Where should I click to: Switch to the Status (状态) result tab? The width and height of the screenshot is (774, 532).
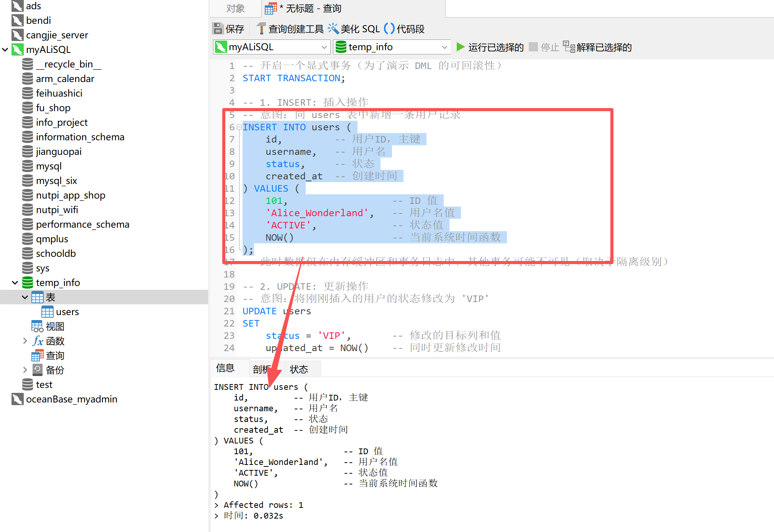(x=299, y=369)
